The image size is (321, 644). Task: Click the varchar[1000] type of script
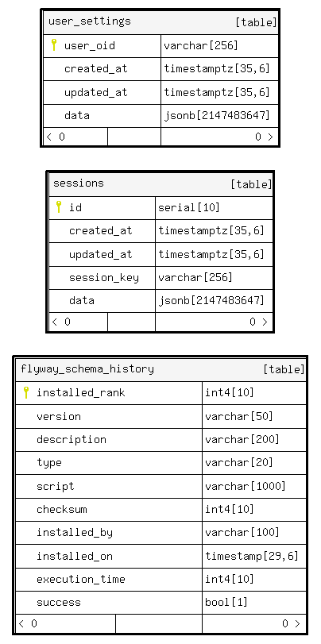tap(246, 486)
